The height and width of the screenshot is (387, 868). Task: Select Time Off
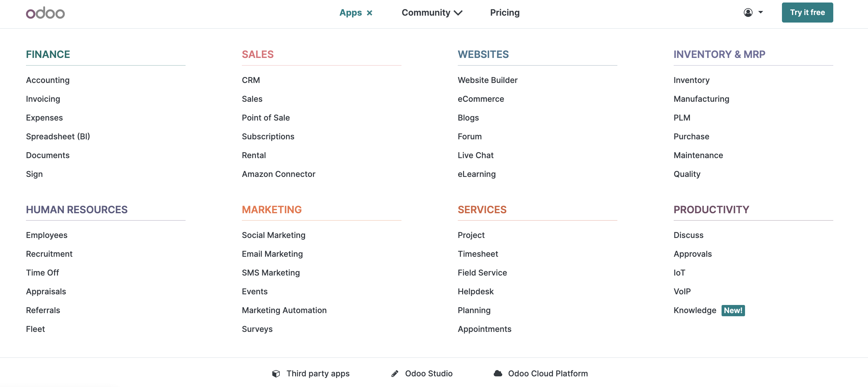pos(43,273)
